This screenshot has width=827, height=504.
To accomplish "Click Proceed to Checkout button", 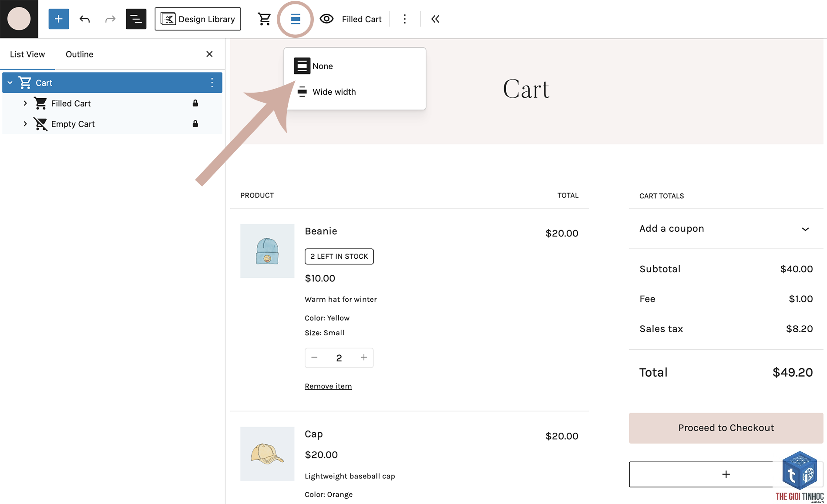I will coord(726,428).
